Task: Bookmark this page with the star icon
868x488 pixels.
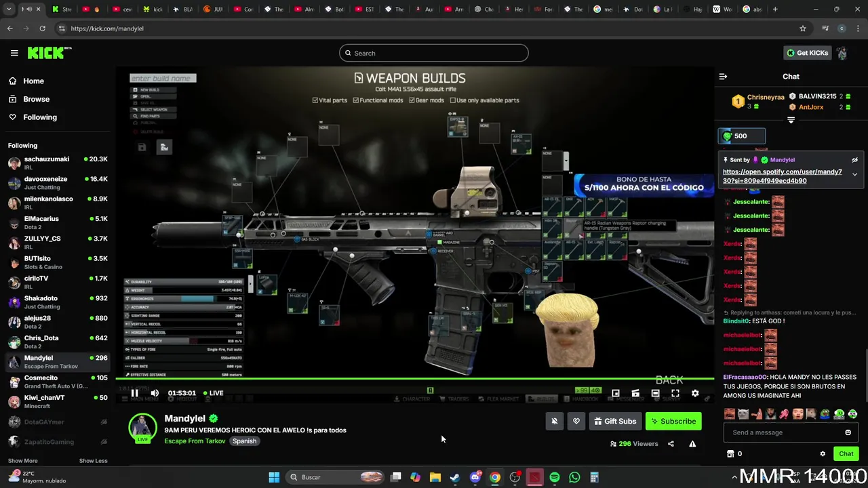Action: [x=803, y=28]
